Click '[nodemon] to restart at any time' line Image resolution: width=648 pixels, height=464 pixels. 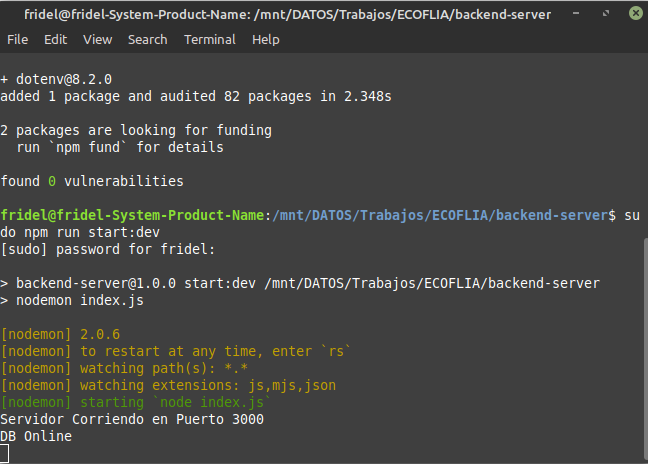coord(176,351)
